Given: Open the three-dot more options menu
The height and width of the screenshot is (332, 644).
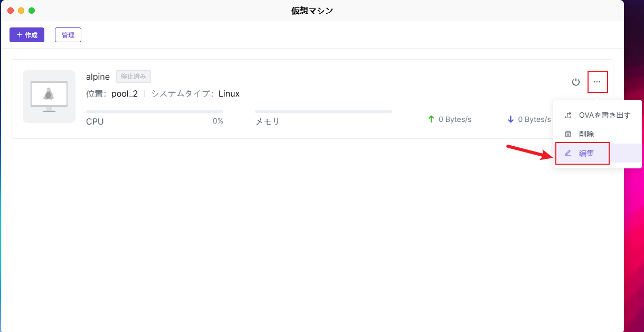Looking at the screenshot, I should click(x=597, y=82).
